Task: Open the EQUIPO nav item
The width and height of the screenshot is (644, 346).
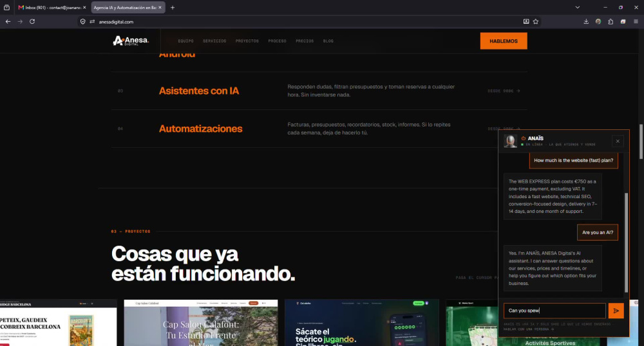Action: 185,41
